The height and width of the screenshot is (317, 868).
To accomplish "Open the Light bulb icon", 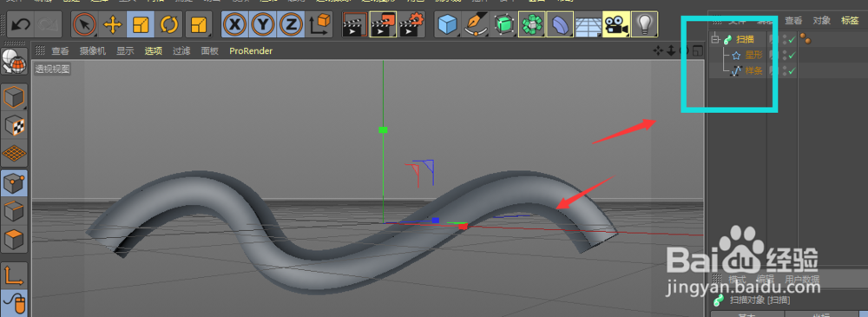I will click(644, 24).
